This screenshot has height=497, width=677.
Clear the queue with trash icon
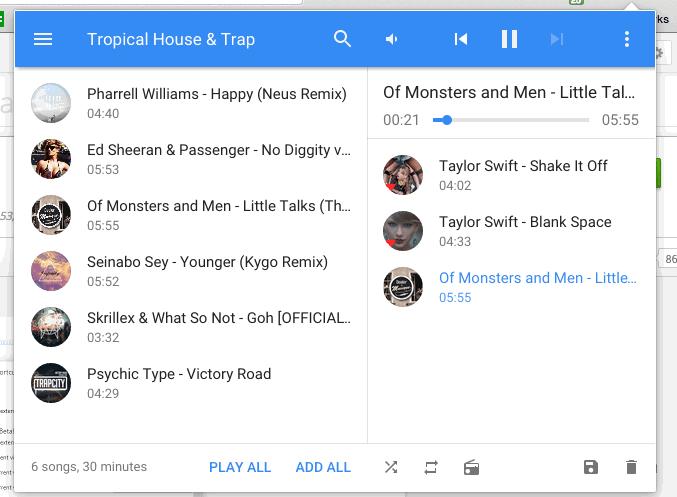pos(631,467)
